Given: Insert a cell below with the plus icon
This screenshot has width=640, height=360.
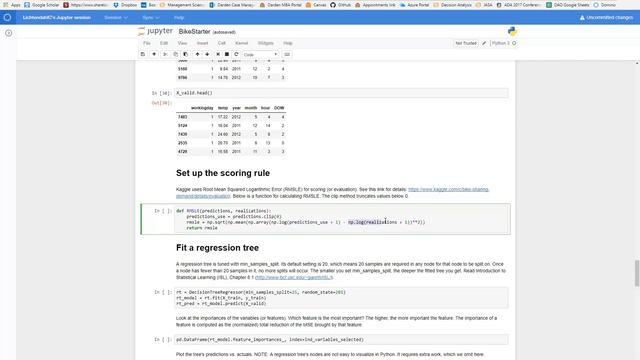Looking at the screenshot, I should 154,54.
